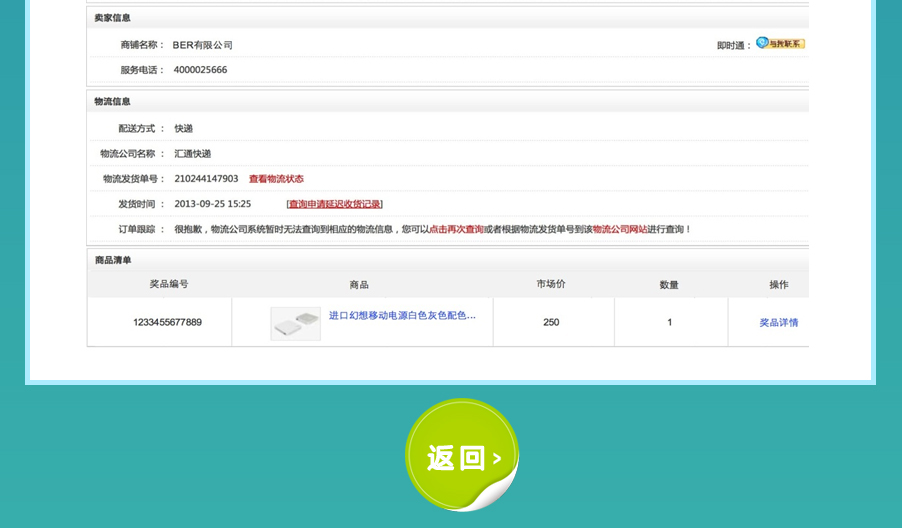Image resolution: width=902 pixels, height=528 pixels.
Task: Open the 查看物流状态 link
Action: tap(276, 179)
